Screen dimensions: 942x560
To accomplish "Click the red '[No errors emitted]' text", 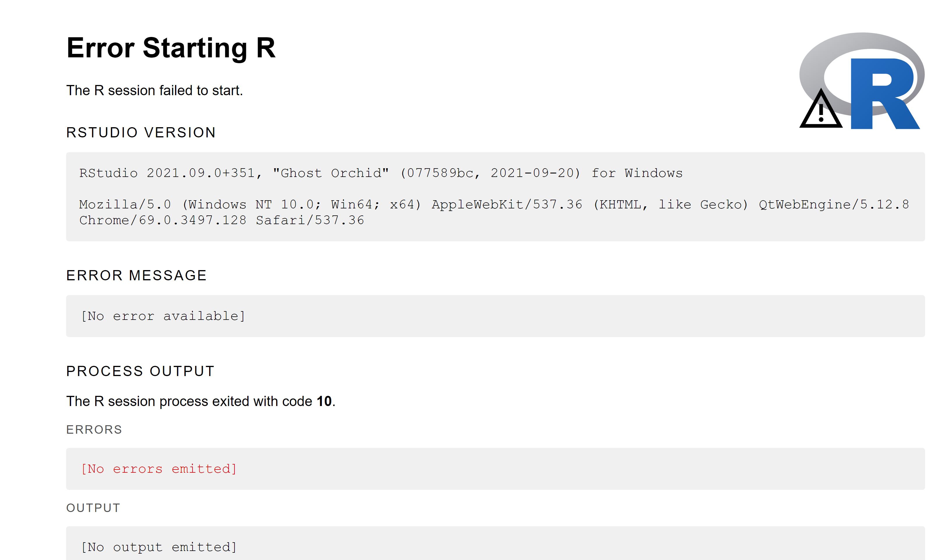I will 158,469.
